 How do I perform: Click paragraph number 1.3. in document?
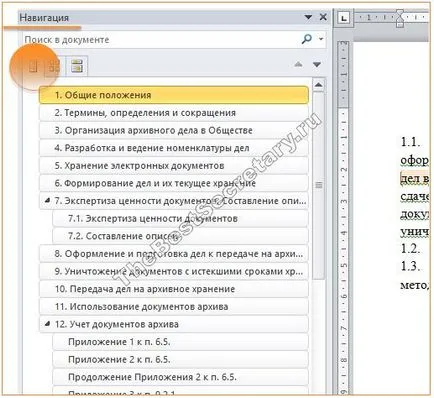tap(410, 266)
